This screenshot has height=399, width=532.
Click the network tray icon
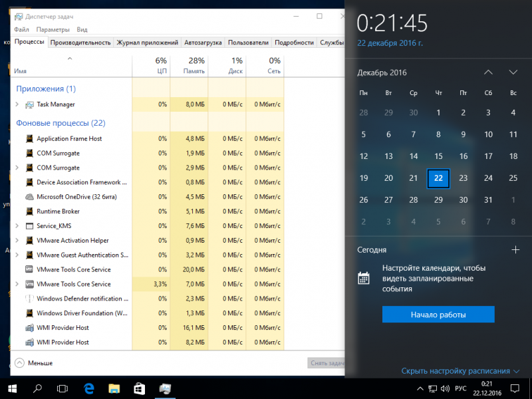pyautogui.click(x=433, y=388)
